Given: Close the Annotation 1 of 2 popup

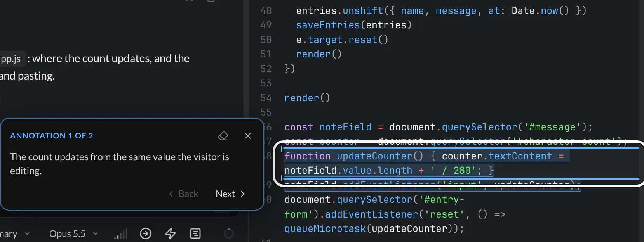Looking at the screenshot, I should click(248, 136).
